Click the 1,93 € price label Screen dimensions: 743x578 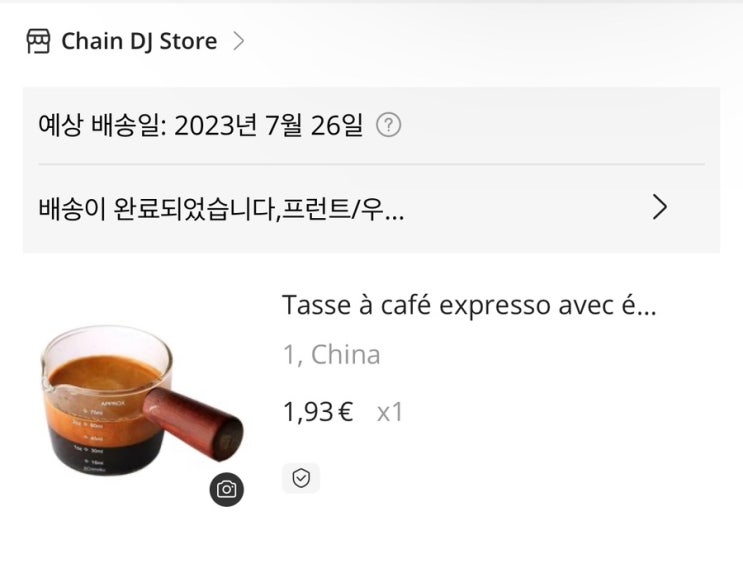point(318,411)
